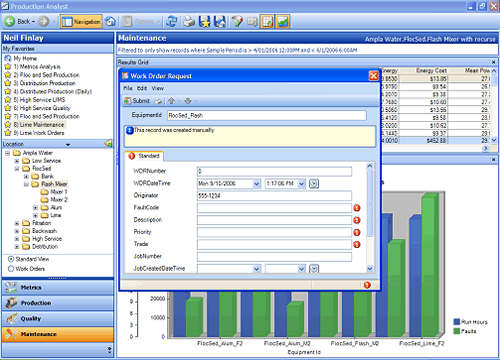Open the WORDateTime time dropdown
The height and width of the screenshot is (360, 500).
tap(301, 184)
